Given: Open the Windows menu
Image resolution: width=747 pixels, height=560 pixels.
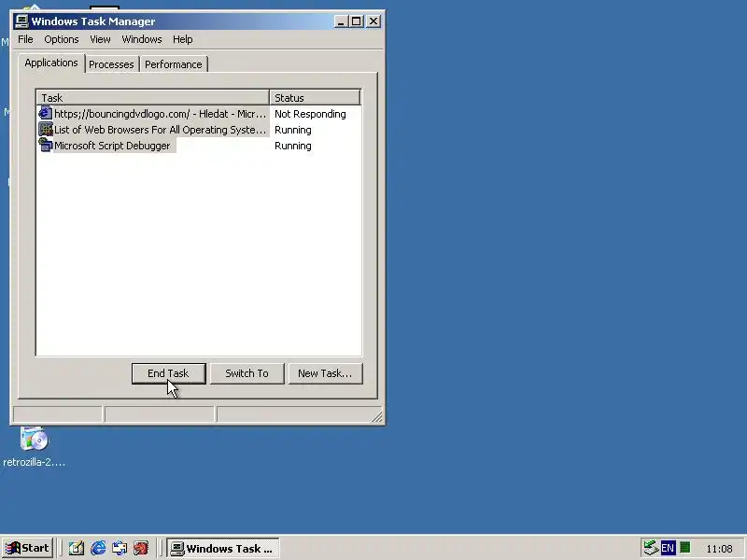Looking at the screenshot, I should tap(142, 39).
